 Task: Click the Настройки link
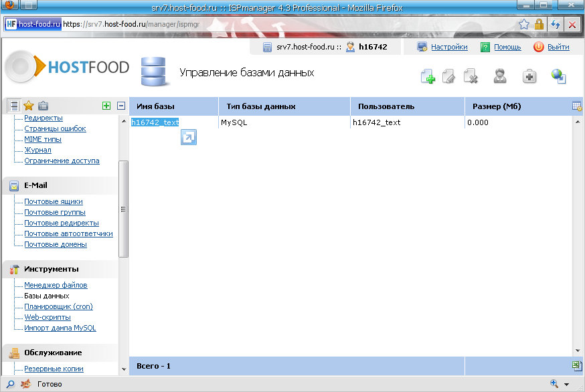pos(448,47)
